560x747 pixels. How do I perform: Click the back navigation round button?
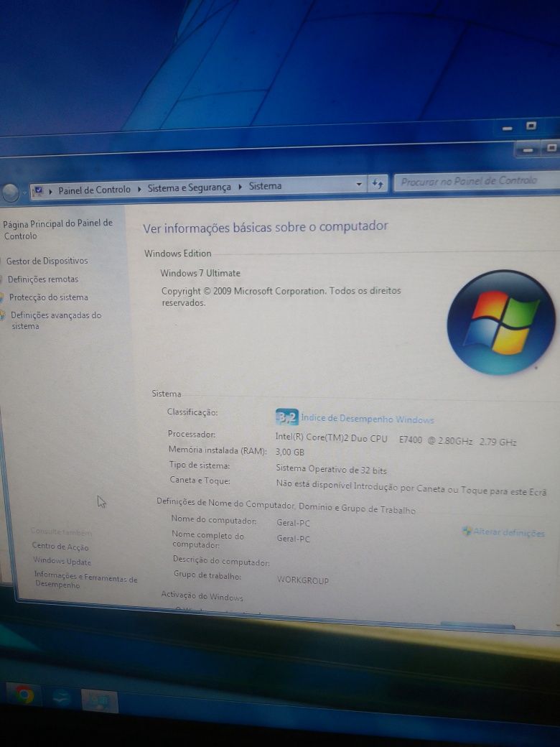[10, 193]
